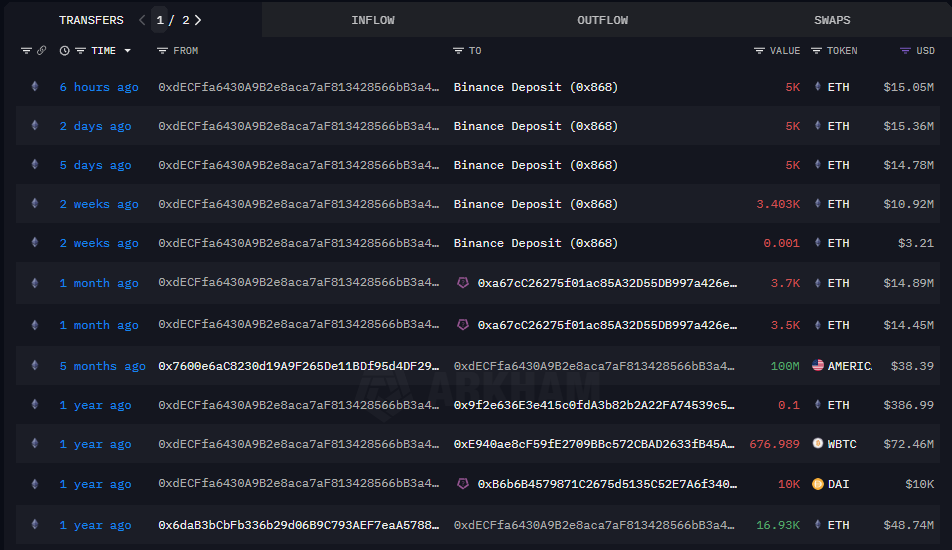Screen dimensions: 952x550
Task: Open the TO column filter
Action: tap(458, 51)
